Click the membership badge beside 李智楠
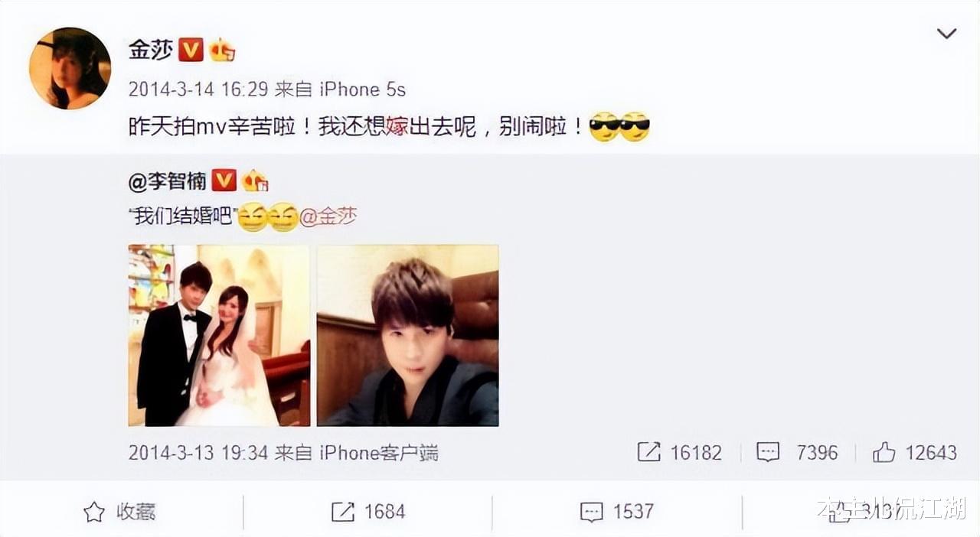 coord(255,181)
